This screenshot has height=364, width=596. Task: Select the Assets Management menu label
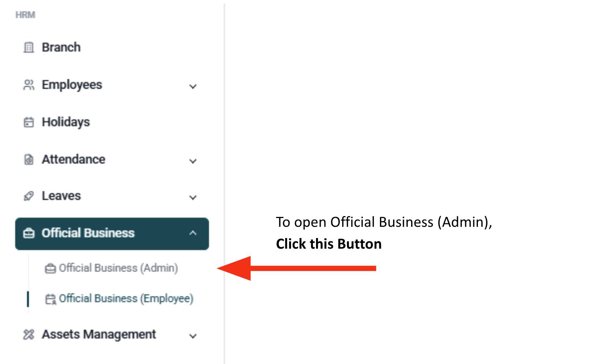99,334
